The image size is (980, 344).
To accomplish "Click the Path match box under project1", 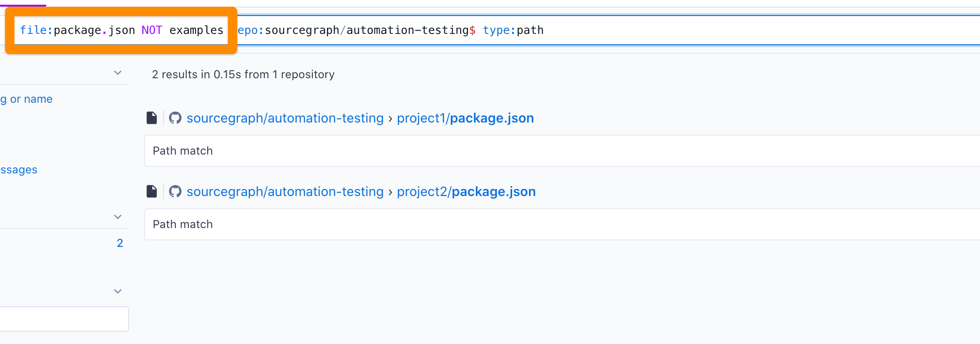I will [562, 151].
